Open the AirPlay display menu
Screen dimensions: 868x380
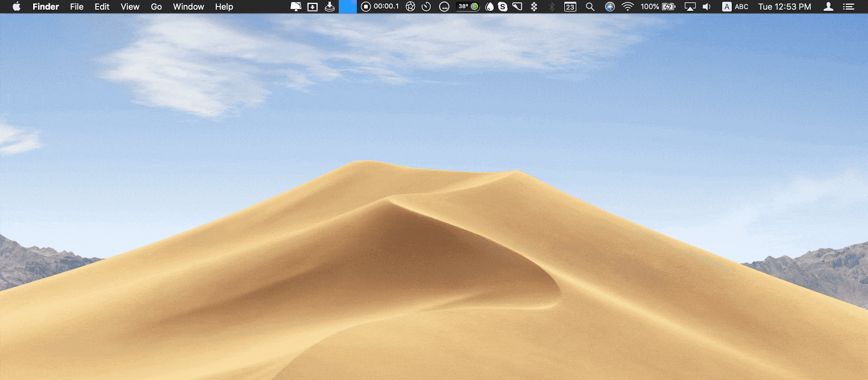tap(690, 7)
